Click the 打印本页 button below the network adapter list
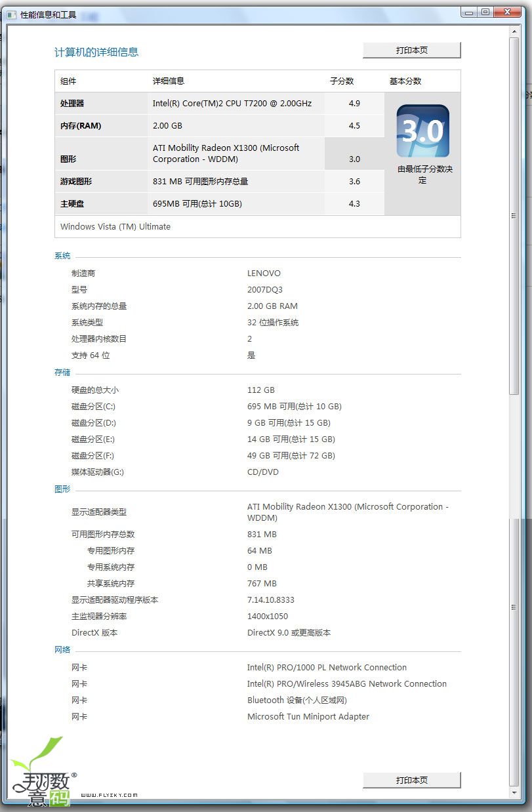The height and width of the screenshot is (812, 532). point(412,781)
